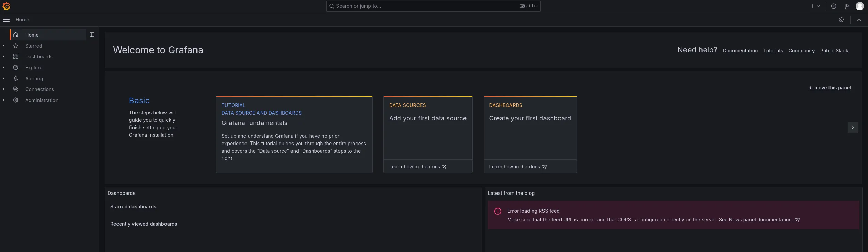
Task: Expand the Dashboards section arrow
Action: 3,57
